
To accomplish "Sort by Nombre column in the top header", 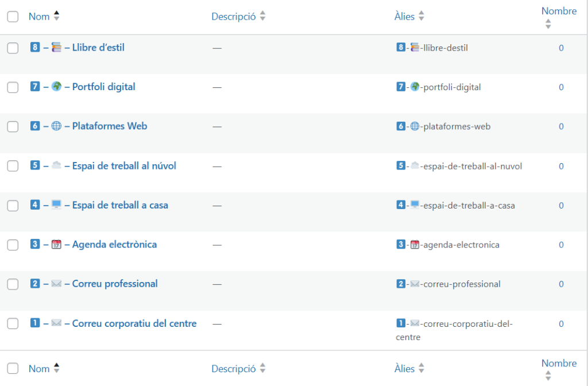I will [x=548, y=24].
